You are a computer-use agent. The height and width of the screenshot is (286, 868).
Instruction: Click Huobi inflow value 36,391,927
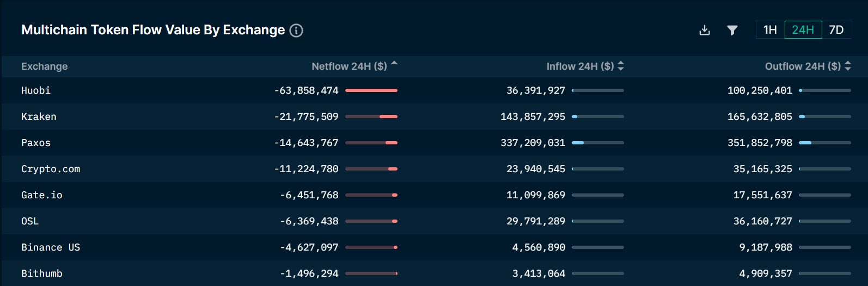tap(536, 90)
